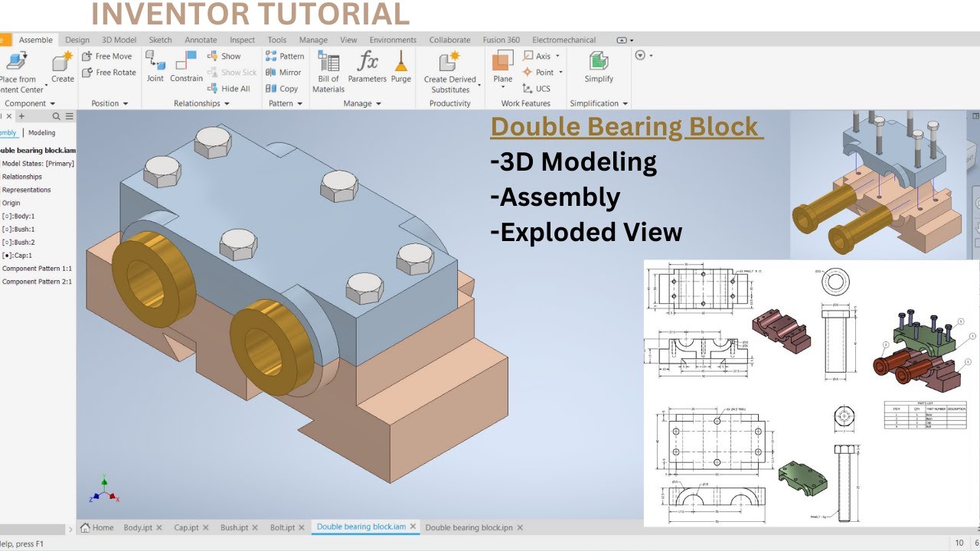This screenshot has width=980, height=551.
Task: Expand the Component panel dropdown
Action: (52, 103)
